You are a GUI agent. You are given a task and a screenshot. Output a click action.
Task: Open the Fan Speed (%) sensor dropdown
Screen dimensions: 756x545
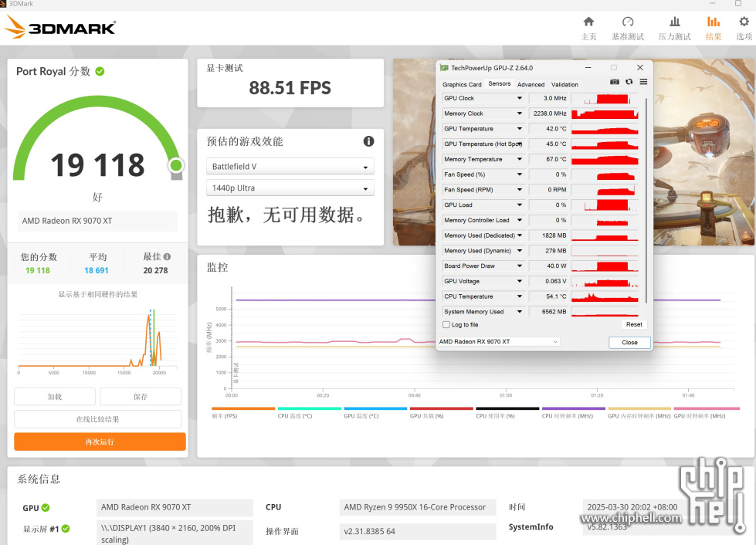point(519,174)
